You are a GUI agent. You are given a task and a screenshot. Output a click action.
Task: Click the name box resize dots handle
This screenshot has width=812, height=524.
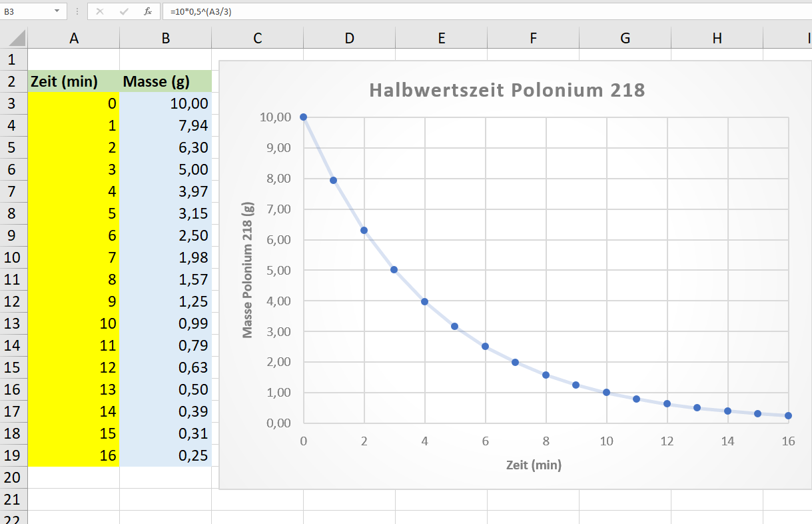click(x=77, y=11)
